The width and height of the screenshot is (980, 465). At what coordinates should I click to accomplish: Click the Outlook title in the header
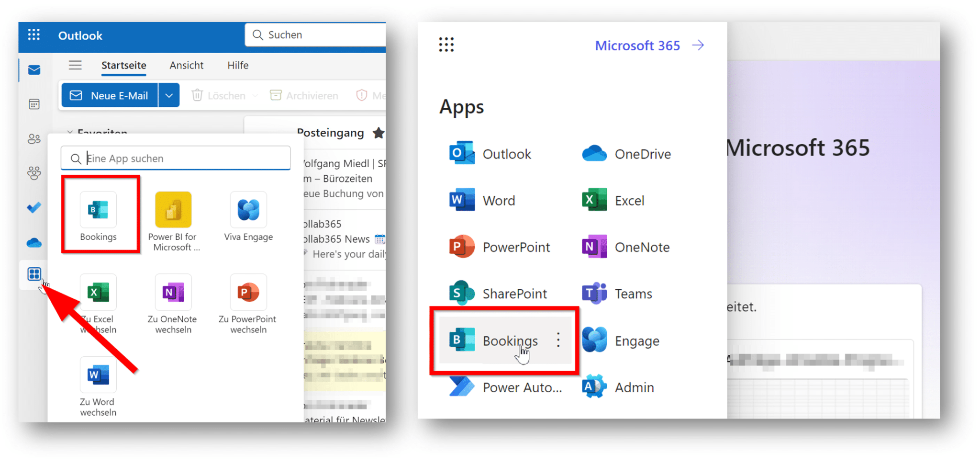point(80,35)
